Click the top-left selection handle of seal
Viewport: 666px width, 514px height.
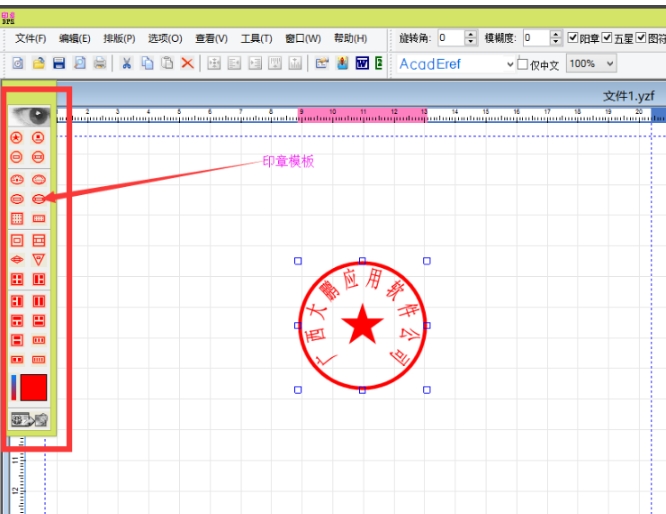pyautogui.click(x=298, y=261)
